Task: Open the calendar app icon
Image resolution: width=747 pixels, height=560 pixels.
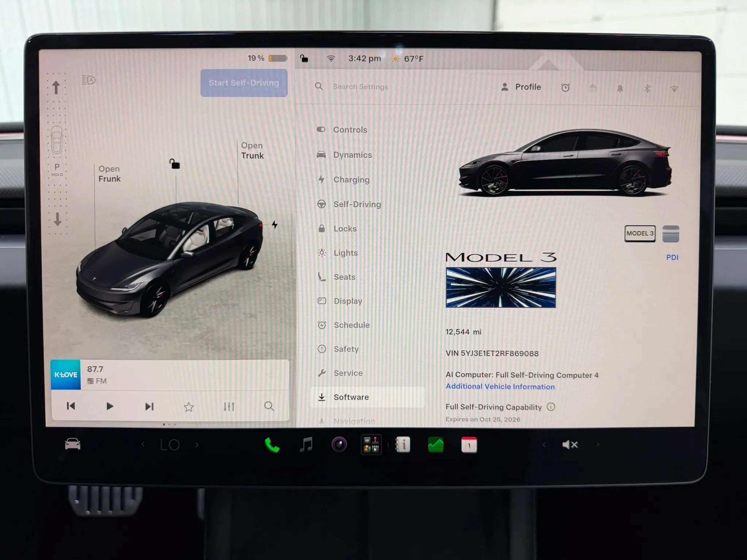Action: pos(469,445)
